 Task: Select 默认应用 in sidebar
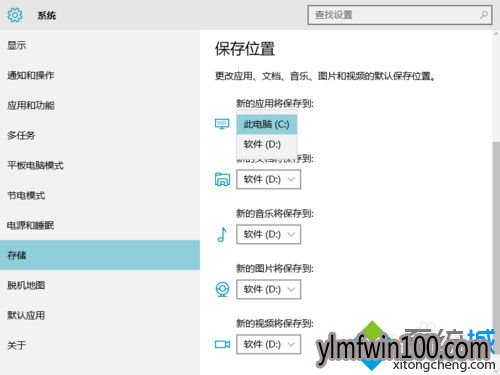click(100, 315)
